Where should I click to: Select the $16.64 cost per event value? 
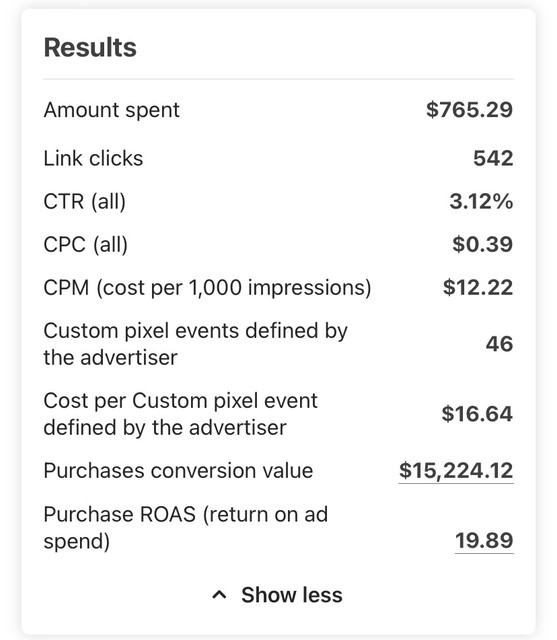[x=477, y=414]
